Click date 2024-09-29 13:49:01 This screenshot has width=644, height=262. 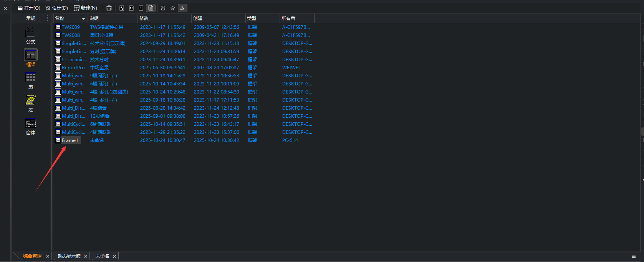point(162,43)
